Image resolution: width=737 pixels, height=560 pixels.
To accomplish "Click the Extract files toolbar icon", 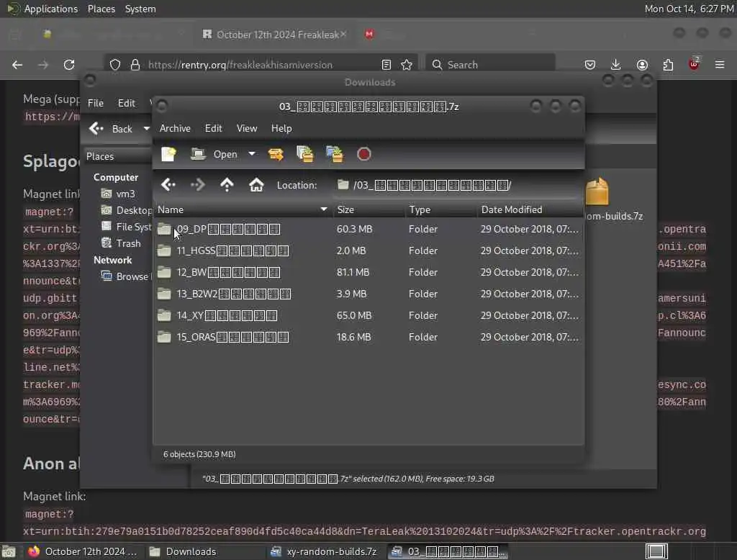I will [276, 154].
